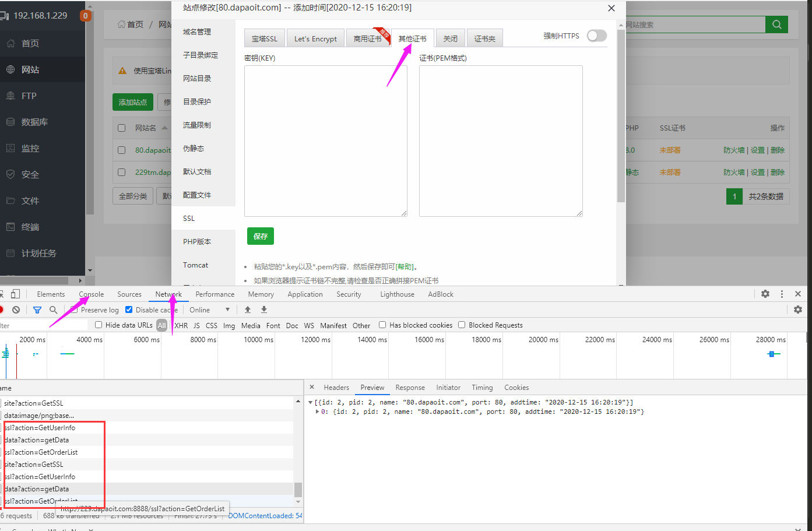Click the 网站搜索 search field
Screen dimensions: 812x531
click(695, 24)
